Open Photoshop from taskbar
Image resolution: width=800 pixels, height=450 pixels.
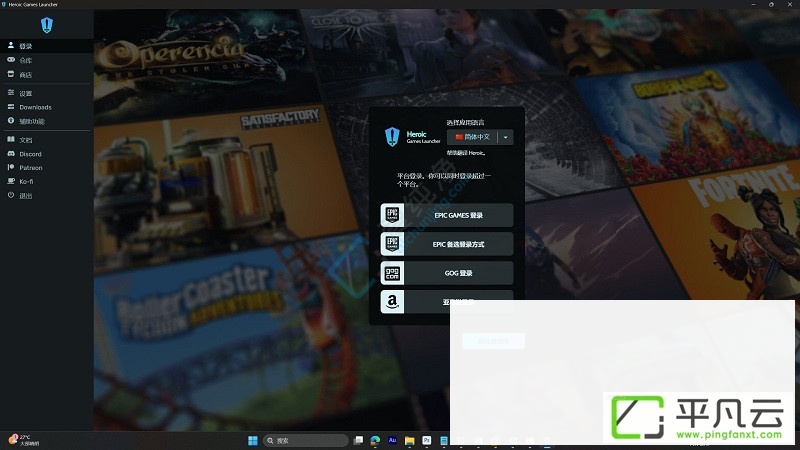[x=427, y=440]
